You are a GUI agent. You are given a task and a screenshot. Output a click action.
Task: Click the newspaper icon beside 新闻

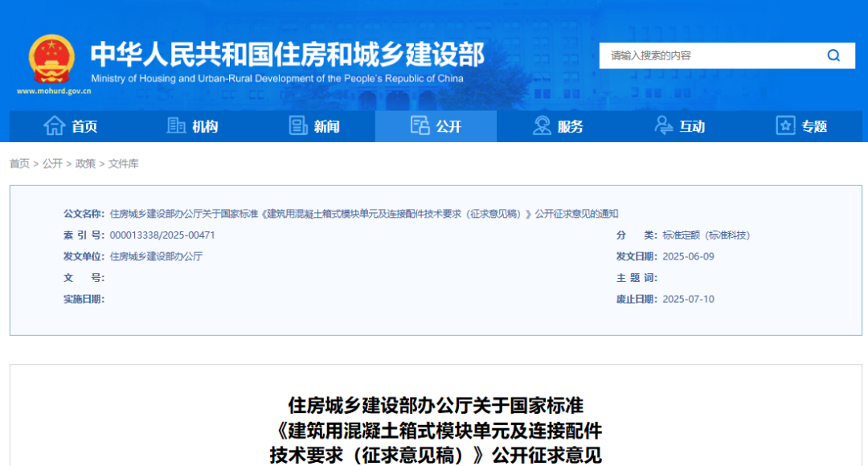[298, 125]
